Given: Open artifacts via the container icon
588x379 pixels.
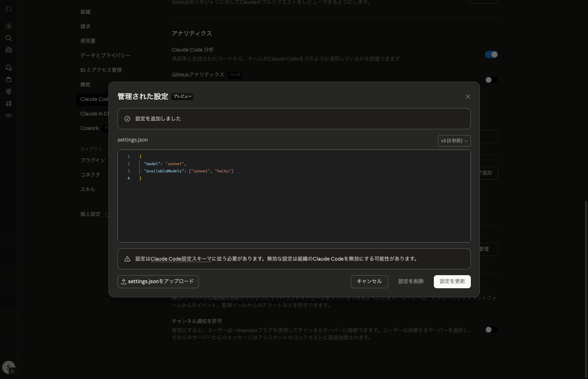Looking at the screenshot, I should pyautogui.click(x=8, y=80).
